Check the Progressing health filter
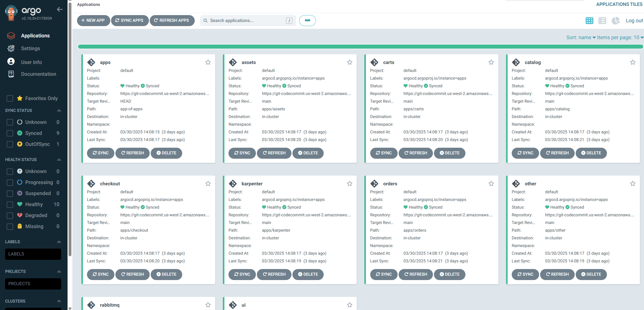The width and height of the screenshot is (644, 310). [x=10, y=182]
